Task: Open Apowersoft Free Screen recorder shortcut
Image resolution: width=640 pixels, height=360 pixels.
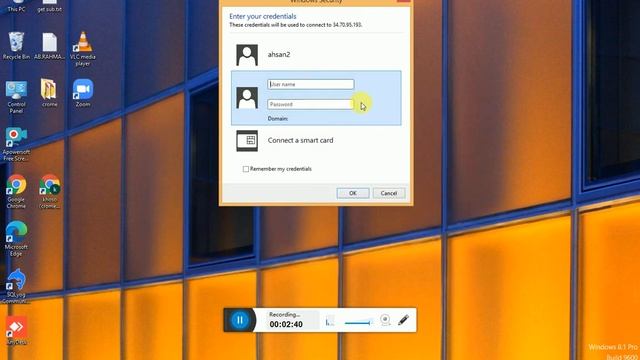Action: point(16,144)
